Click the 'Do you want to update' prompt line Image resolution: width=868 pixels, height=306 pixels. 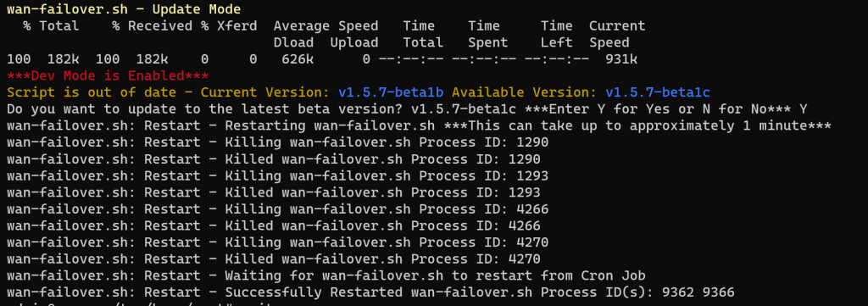pyautogui.click(x=407, y=109)
